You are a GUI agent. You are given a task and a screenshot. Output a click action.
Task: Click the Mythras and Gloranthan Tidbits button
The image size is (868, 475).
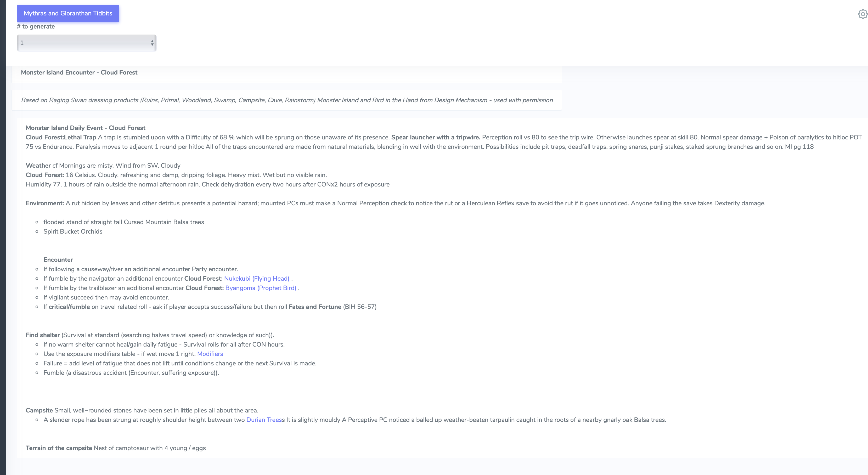(68, 14)
